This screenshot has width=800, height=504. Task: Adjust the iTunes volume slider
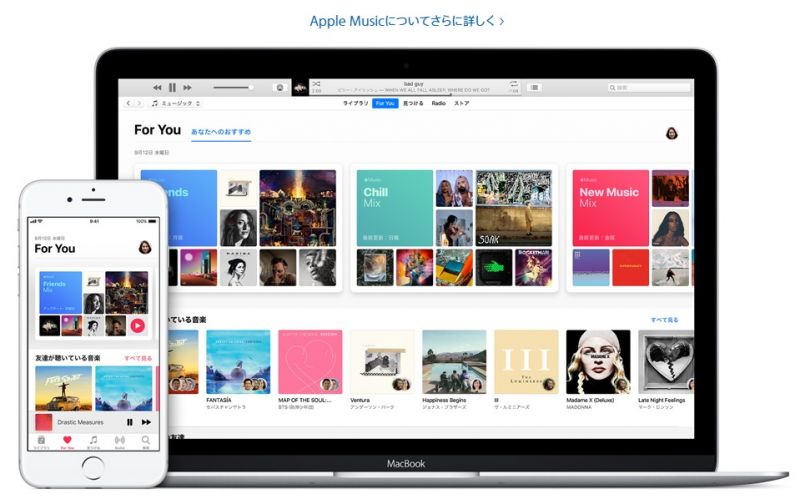[233, 88]
